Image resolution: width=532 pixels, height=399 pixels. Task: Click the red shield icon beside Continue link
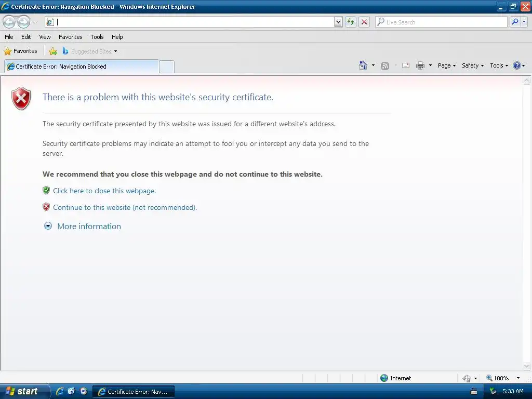[46, 207]
